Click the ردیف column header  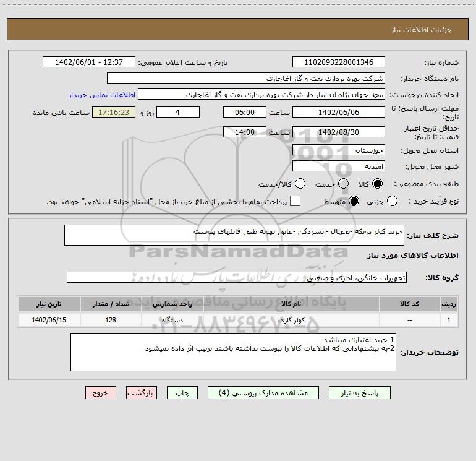tap(449, 304)
